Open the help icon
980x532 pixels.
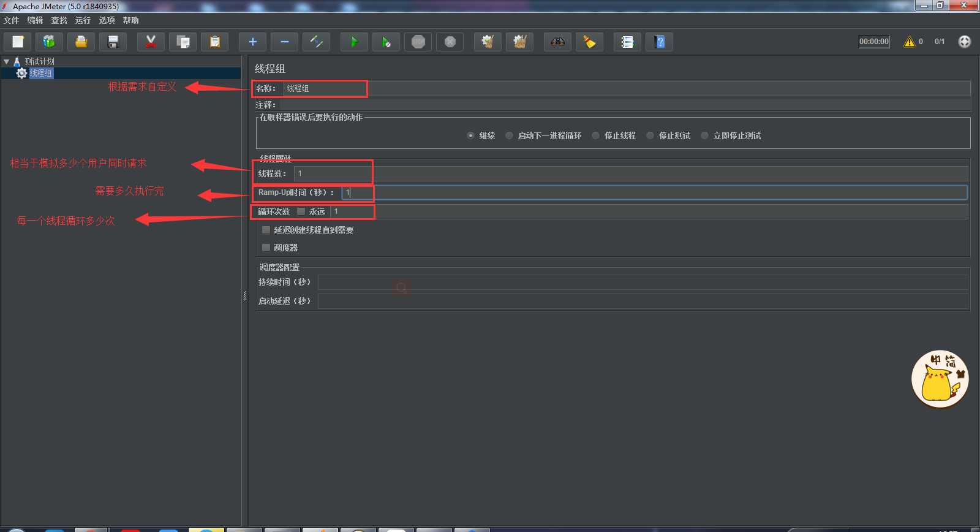659,42
